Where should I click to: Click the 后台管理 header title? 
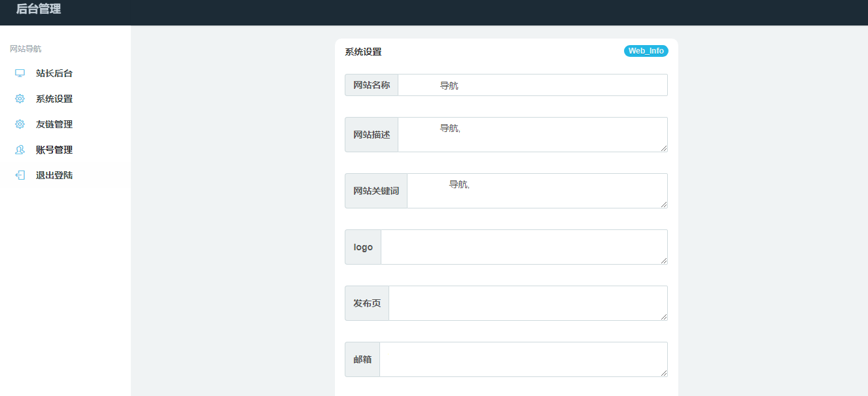click(39, 9)
